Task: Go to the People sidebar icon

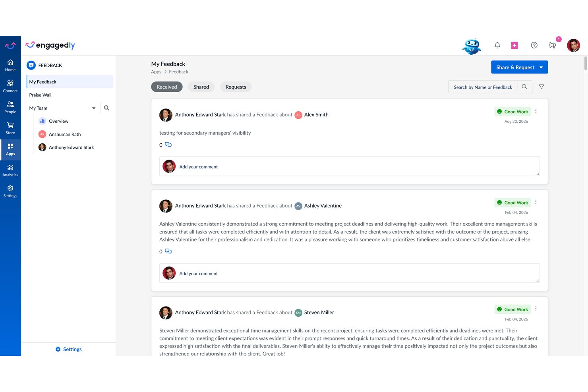Action: tap(10, 107)
